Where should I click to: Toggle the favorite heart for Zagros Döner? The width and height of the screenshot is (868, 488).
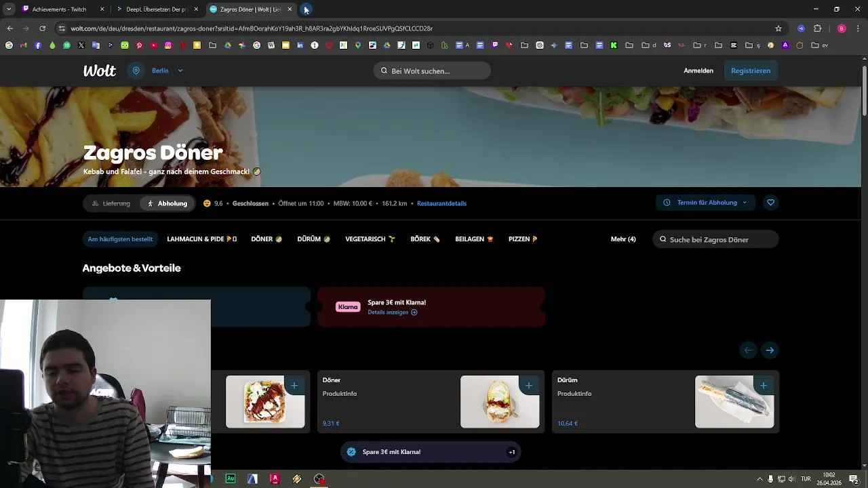pos(770,203)
